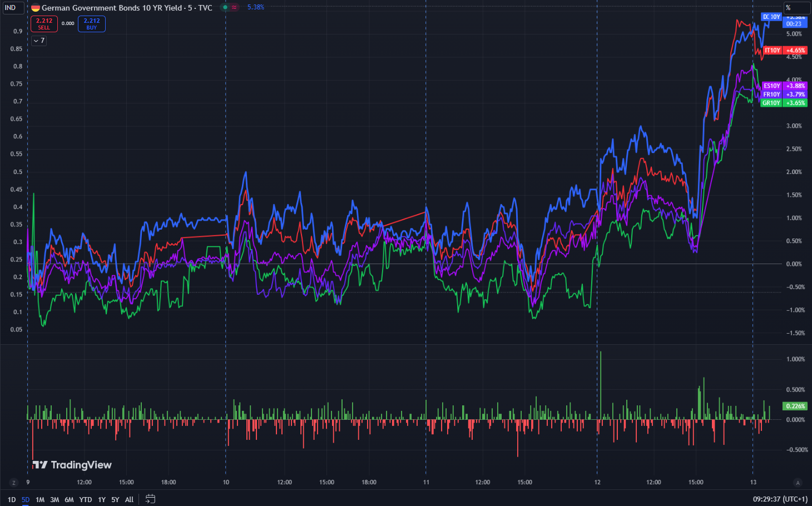Open the % price scale mode box
Viewport: 812px width, 506px height.
pos(796,8)
